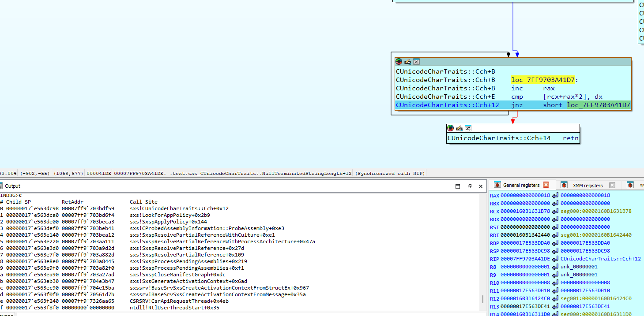
Task: Float the Output panel with the restore button
Action: click(x=470, y=186)
